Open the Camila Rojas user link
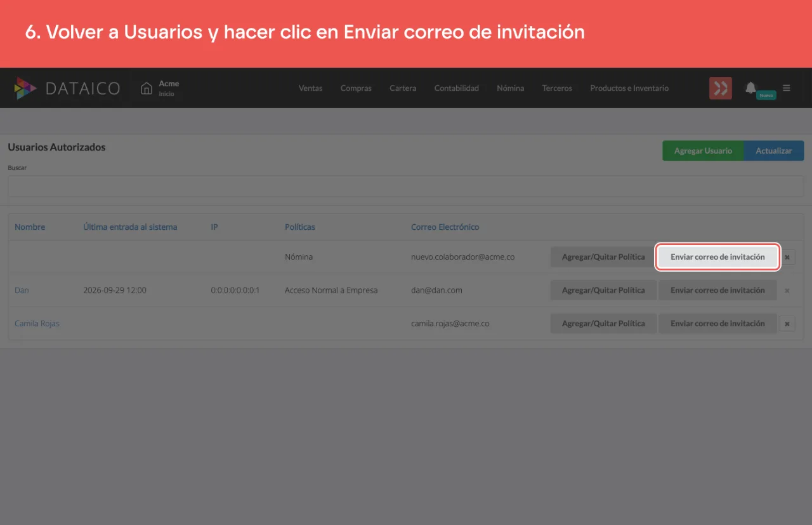The height and width of the screenshot is (525, 812). pos(37,323)
